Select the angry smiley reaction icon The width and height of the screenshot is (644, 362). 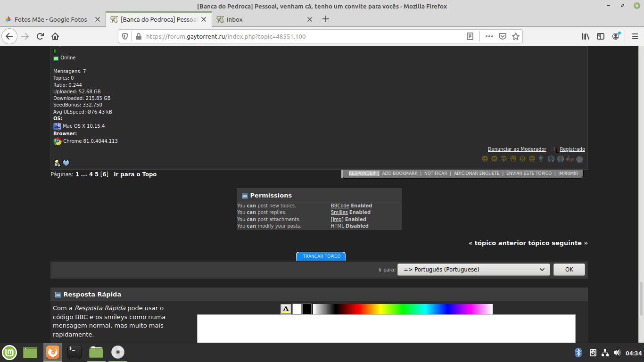pos(522,159)
